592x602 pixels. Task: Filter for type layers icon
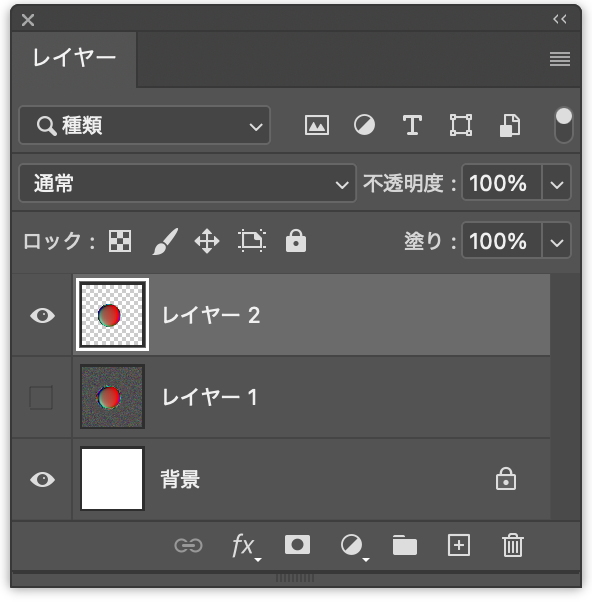[x=412, y=125]
